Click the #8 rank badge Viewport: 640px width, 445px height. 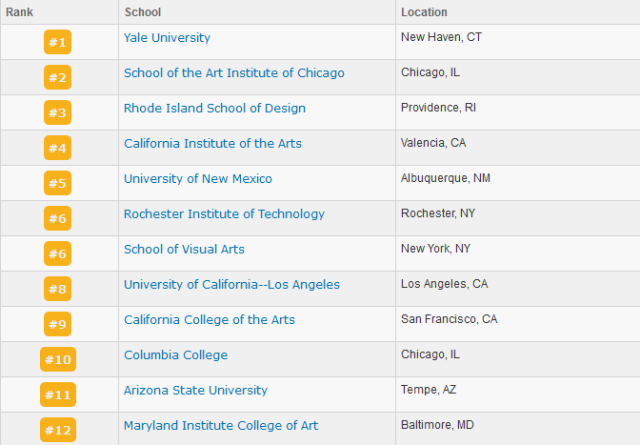[58, 289]
